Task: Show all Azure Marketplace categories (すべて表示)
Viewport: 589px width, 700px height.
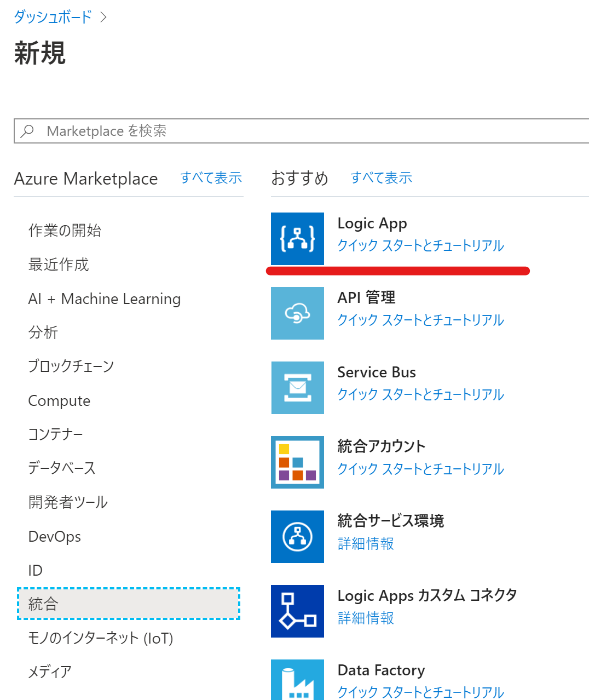Action: (x=211, y=178)
